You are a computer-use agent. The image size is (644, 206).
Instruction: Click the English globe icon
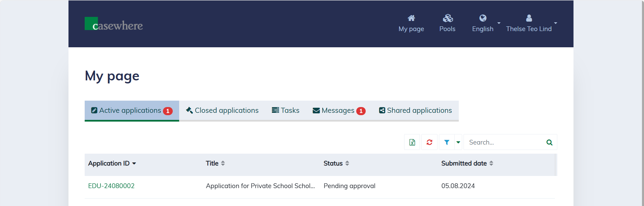[483, 18]
